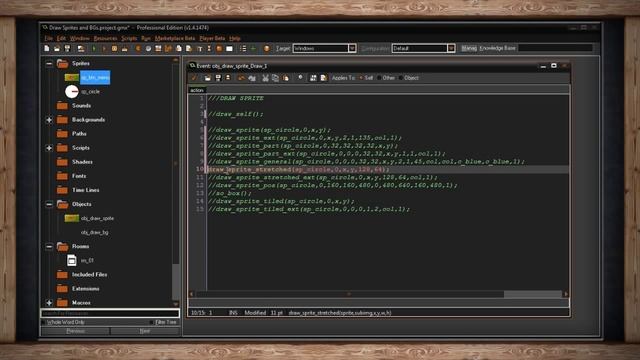Select the rm_01 room

pyautogui.click(x=87, y=260)
